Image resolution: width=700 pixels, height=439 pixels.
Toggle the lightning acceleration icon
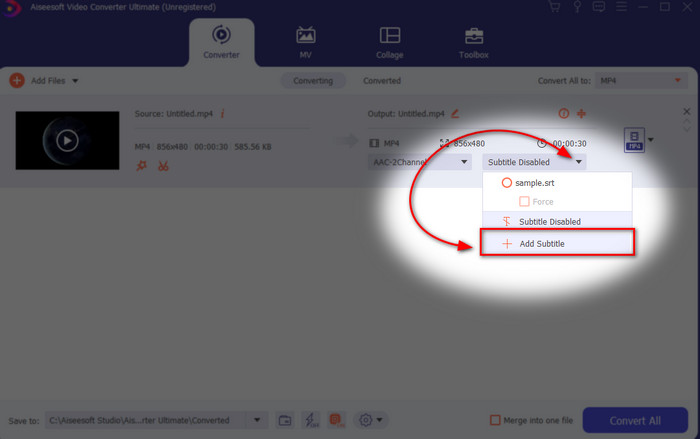311,420
